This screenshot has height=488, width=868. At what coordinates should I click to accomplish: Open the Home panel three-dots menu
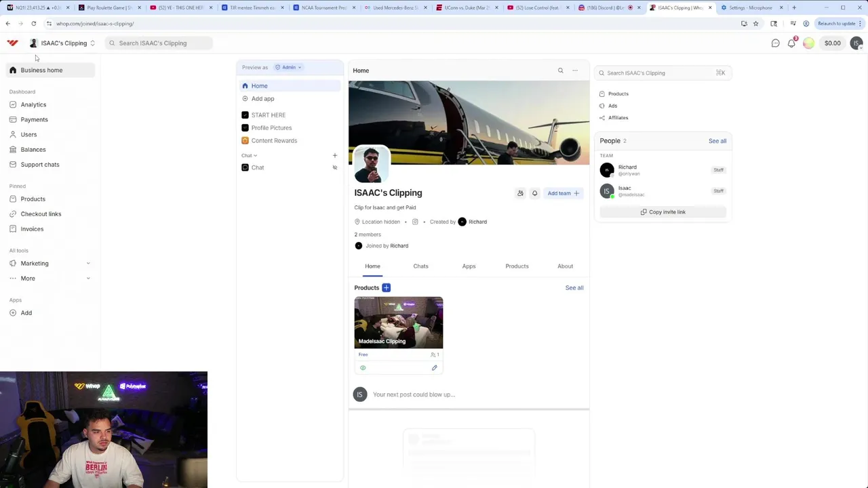(x=575, y=70)
